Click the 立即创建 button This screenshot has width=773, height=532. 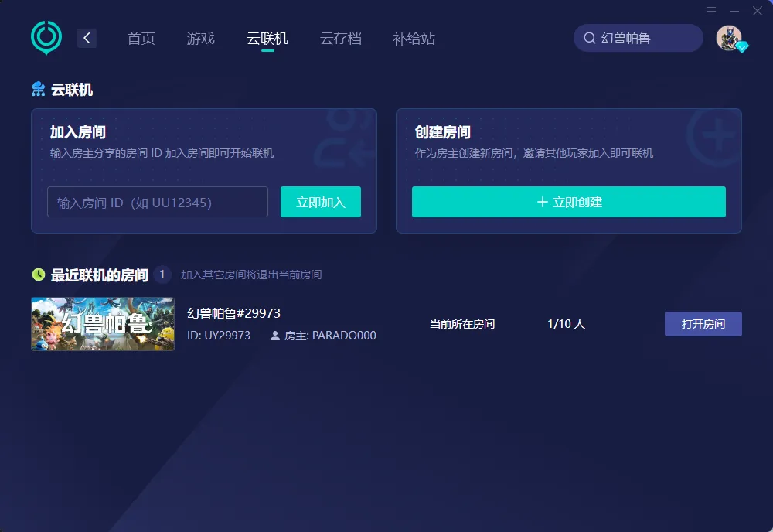tap(568, 202)
